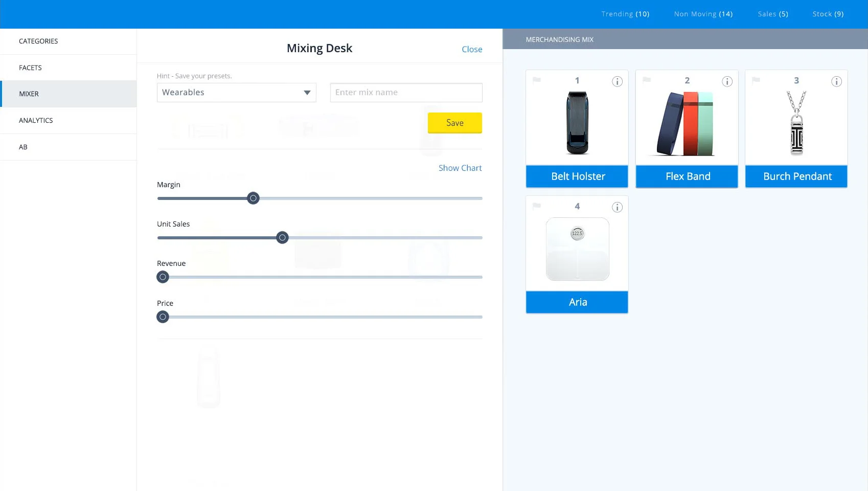Save the mix preset

pos(454,123)
